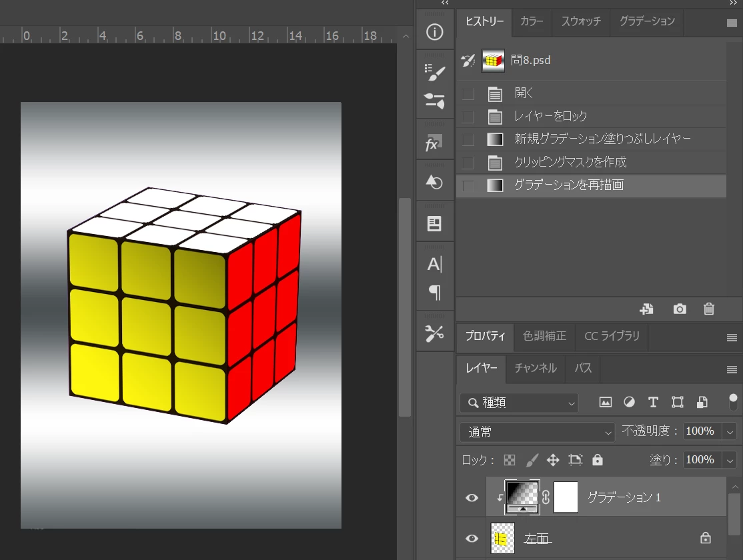Viewport: 743px width, 560px height.
Task: Filter layers by type (text) layers
Action: point(653,402)
